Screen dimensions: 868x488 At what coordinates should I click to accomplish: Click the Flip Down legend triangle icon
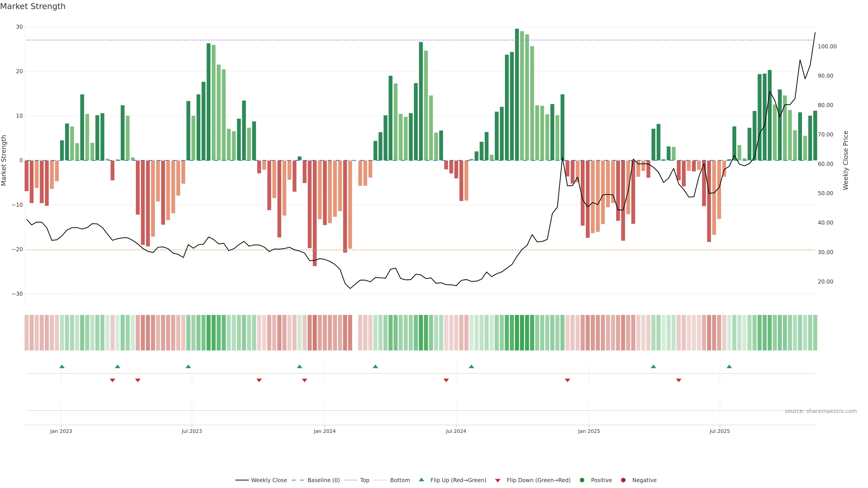[498, 480]
